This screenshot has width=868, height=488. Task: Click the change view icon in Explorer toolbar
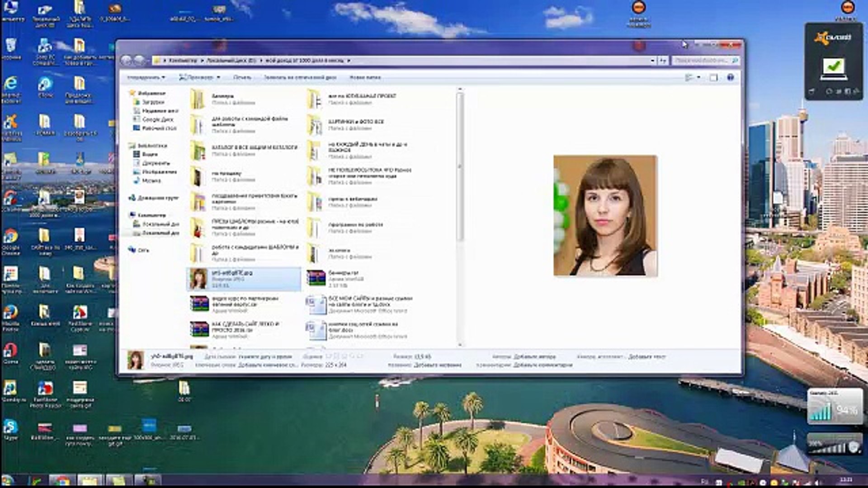tap(689, 77)
